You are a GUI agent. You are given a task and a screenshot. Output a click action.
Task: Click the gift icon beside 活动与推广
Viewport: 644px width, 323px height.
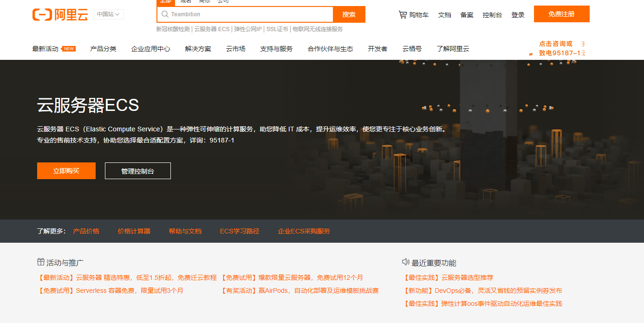click(x=41, y=262)
